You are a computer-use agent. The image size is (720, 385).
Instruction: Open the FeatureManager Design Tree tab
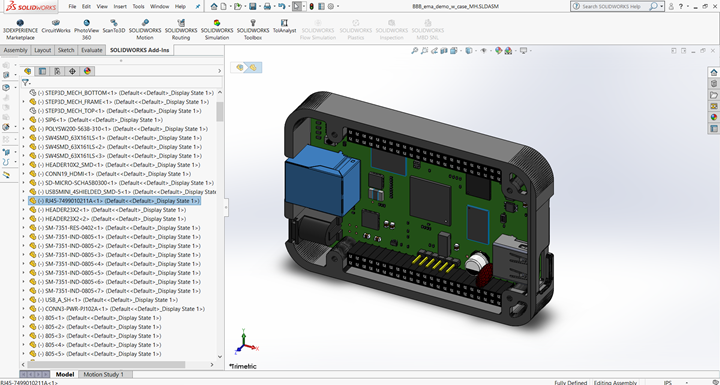click(28, 71)
